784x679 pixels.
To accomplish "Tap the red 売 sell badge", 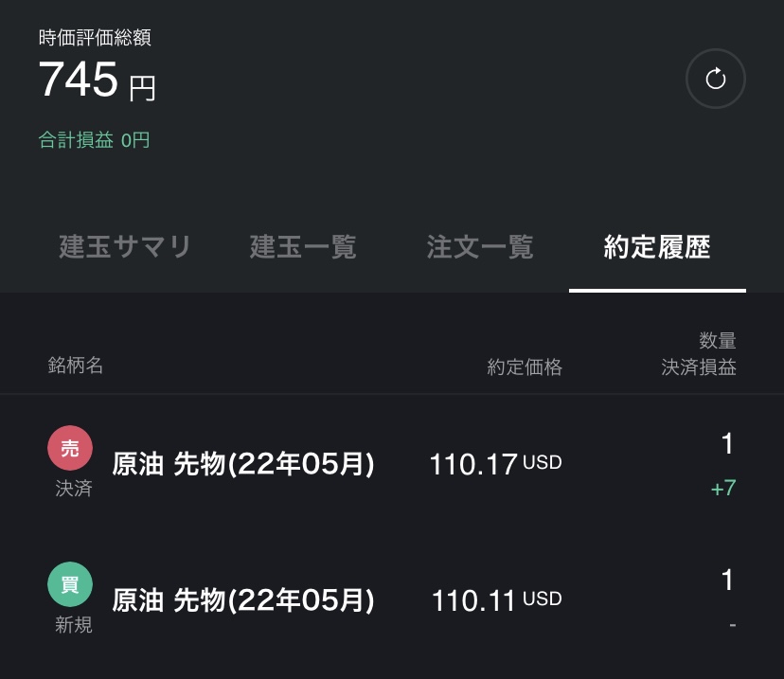I will 71,450.
